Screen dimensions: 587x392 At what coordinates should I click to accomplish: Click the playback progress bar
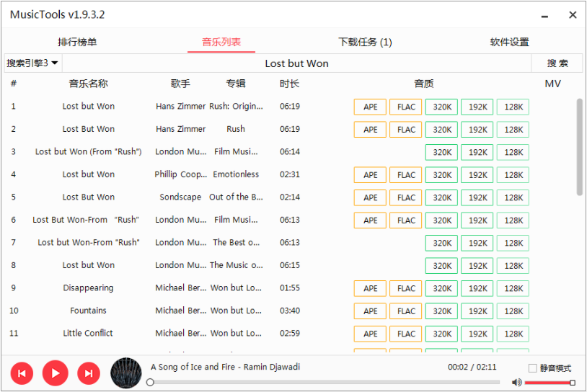pyautogui.click(x=325, y=383)
